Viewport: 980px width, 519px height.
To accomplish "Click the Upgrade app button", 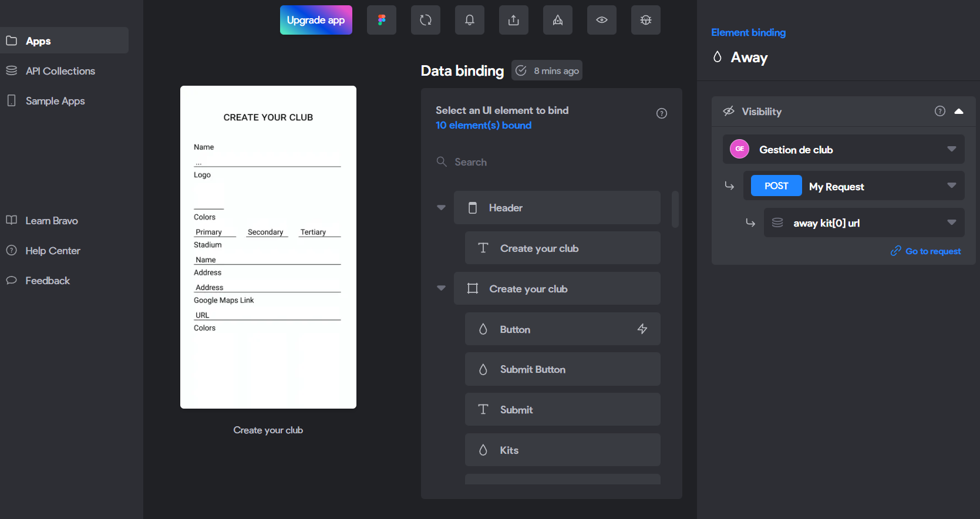I will (316, 20).
